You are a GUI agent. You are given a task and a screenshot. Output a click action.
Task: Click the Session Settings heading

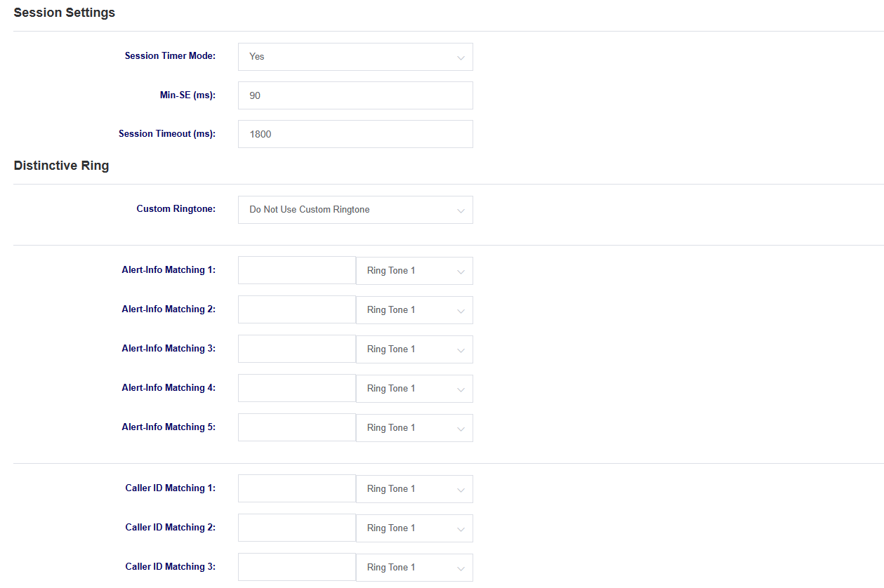point(65,13)
